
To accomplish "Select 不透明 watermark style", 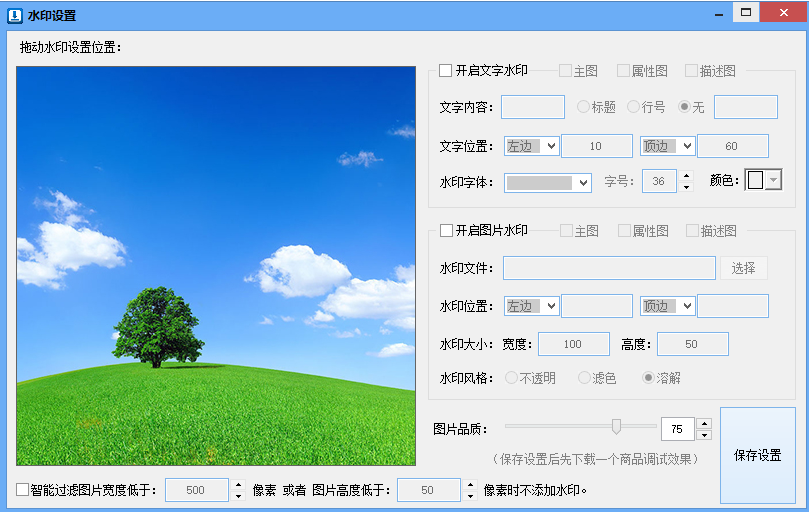I will click(x=511, y=378).
